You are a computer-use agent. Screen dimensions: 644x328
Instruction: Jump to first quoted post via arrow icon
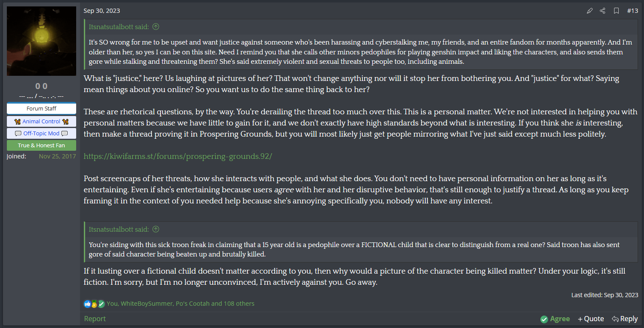click(156, 27)
